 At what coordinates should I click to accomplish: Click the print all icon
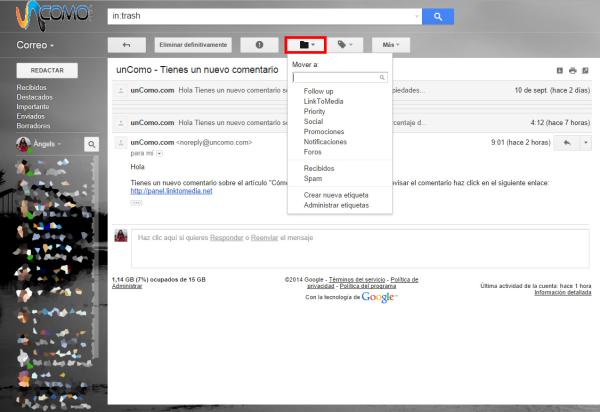[572, 70]
